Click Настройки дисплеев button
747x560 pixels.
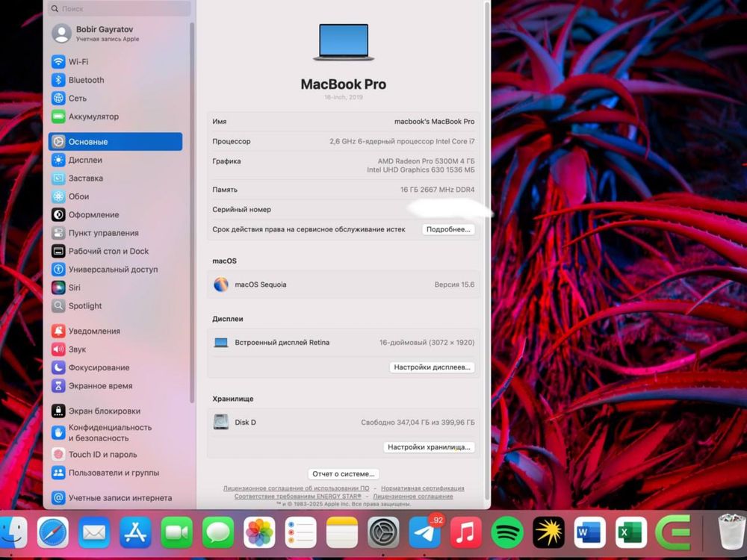[x=432, y=367]
